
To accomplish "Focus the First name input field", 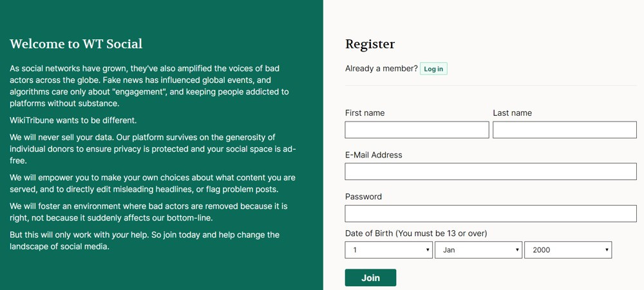I will pos(417,130).
